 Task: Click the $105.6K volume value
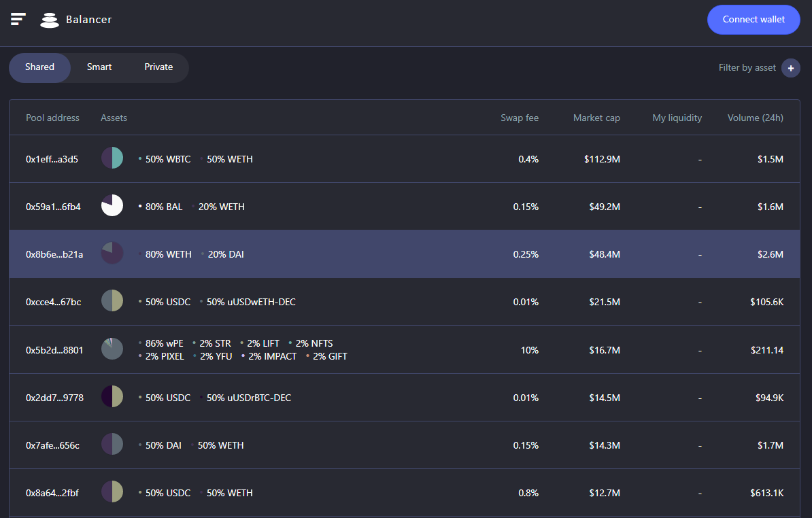click(767, 303)
